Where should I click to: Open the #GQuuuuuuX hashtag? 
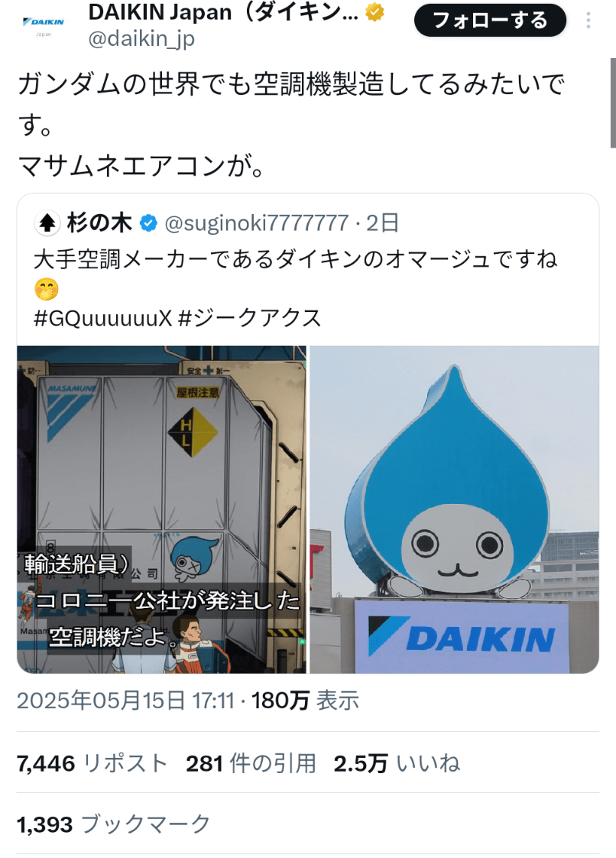(x=103, y=318)
